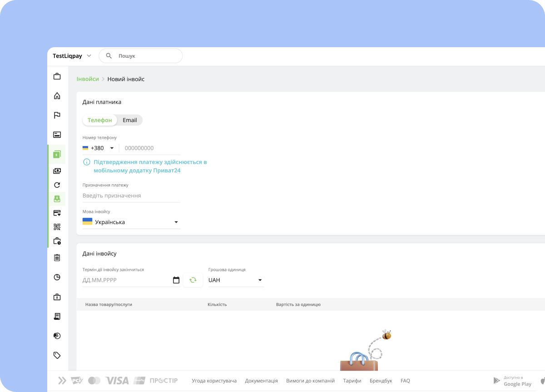Open the pie chart clock sidebar icon
The image size is (545, 392).
[x=57, y=277]
